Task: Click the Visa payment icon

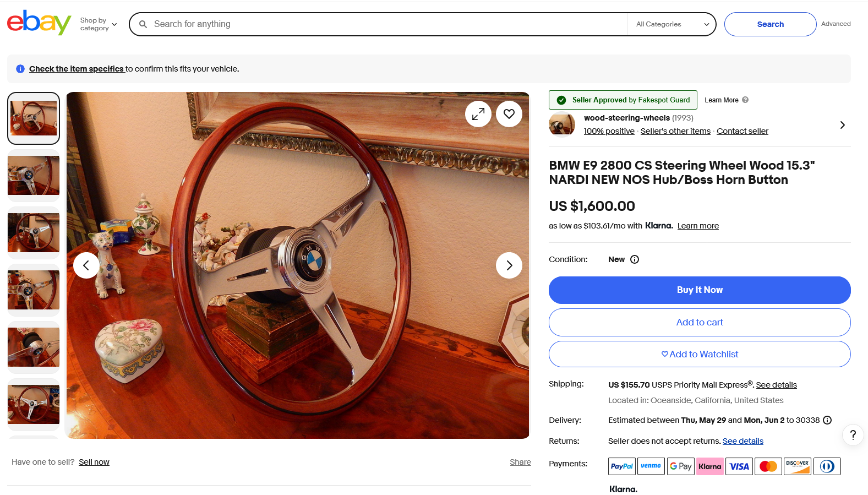Action: tap(739, 466)
